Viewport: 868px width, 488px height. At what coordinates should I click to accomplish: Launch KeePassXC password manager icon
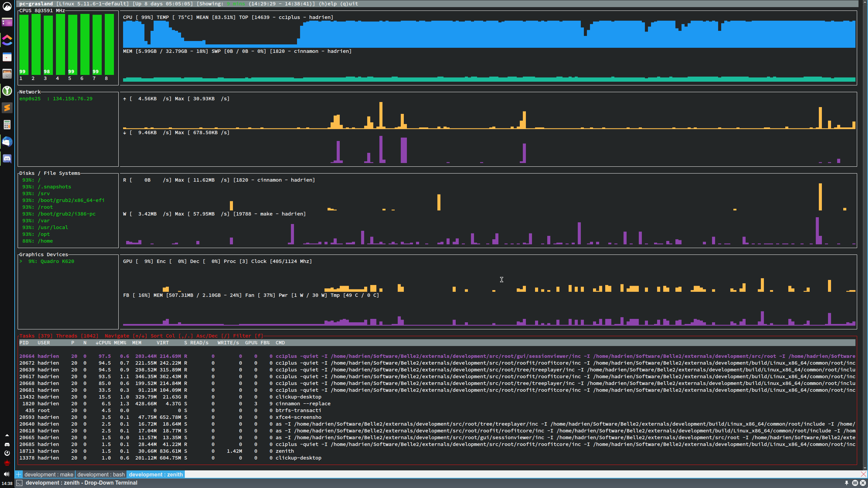(7, 91)
